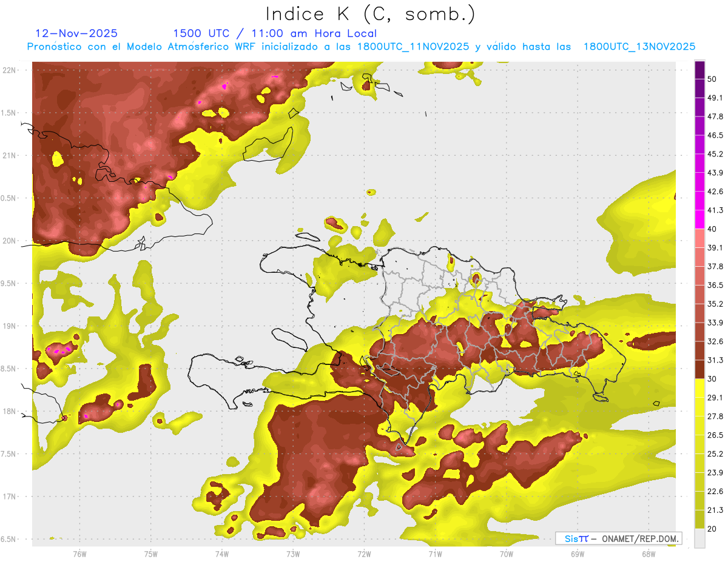Click the "45.2" color scale value

pyautogui.click(x=715, y=155)
